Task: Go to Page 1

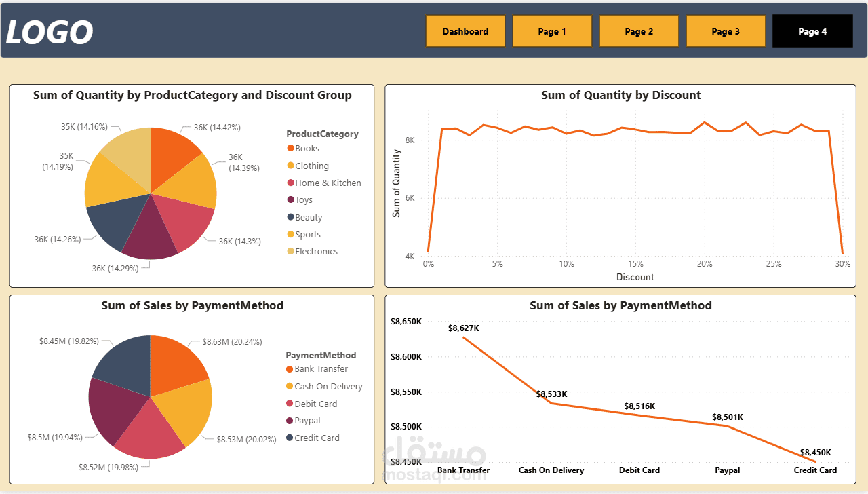Action: click(552, 31)
